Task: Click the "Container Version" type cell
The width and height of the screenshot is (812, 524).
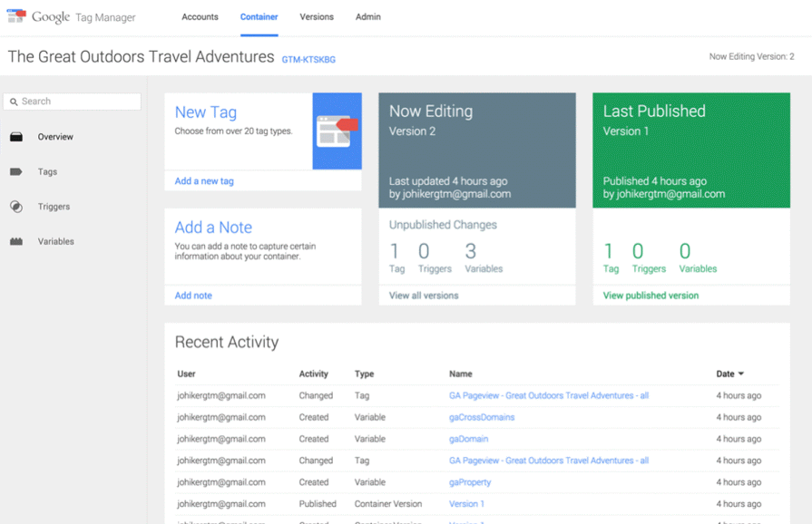Action: (x=388, y=504)
